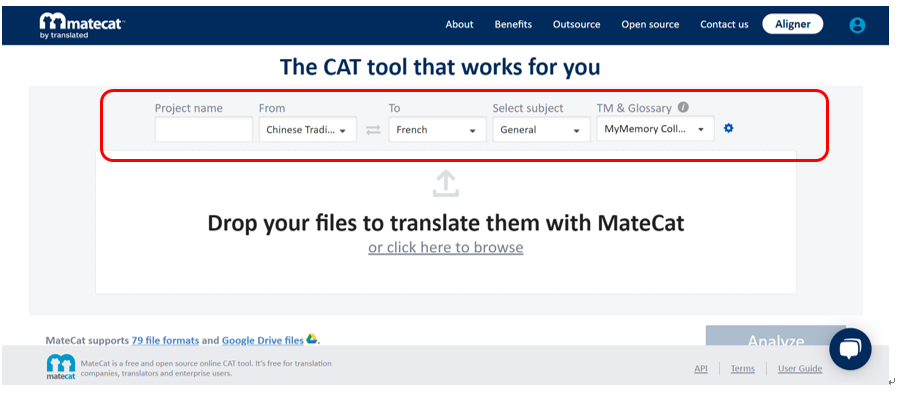
Task: Go to the Benefits page
Action: [513, 25]
